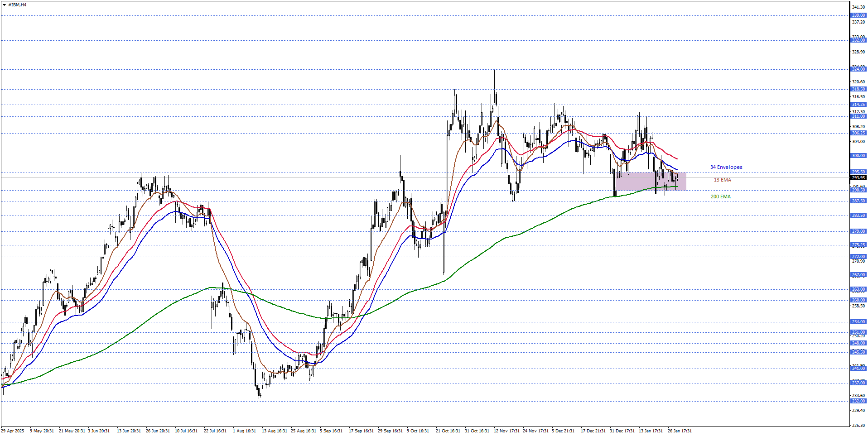Click the "29 Apr 2025" date label

tap(13, 431)
